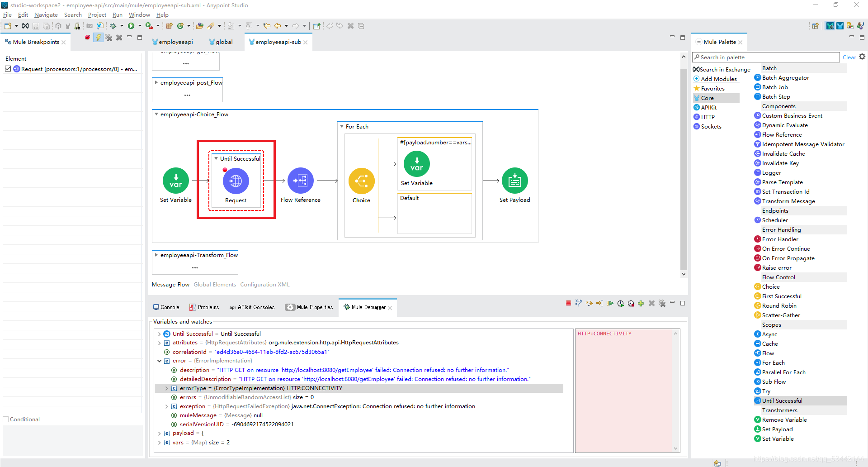Click the Anypoint Exchange toolbar icon
This screenshot has height=467, width=868.
point(25,26)
